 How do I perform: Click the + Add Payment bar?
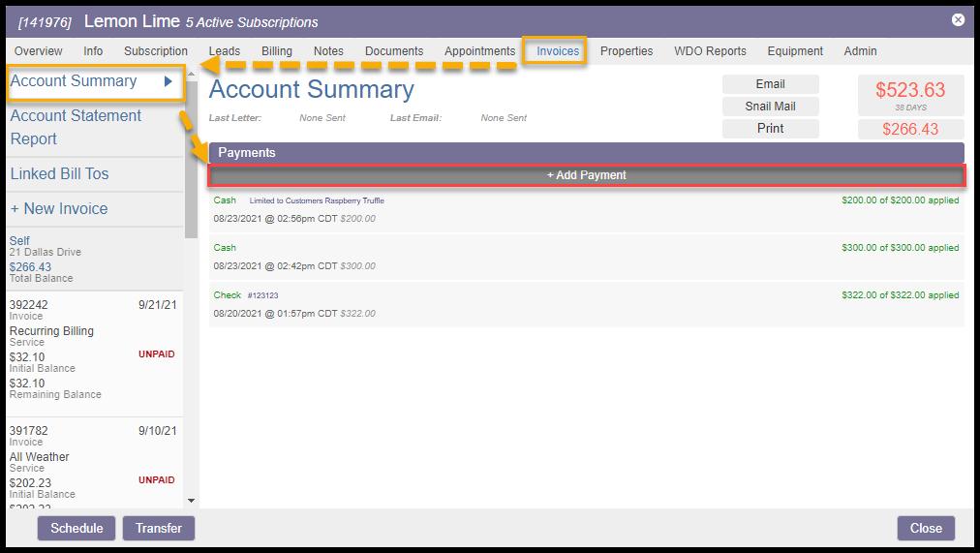pos(586,175)
